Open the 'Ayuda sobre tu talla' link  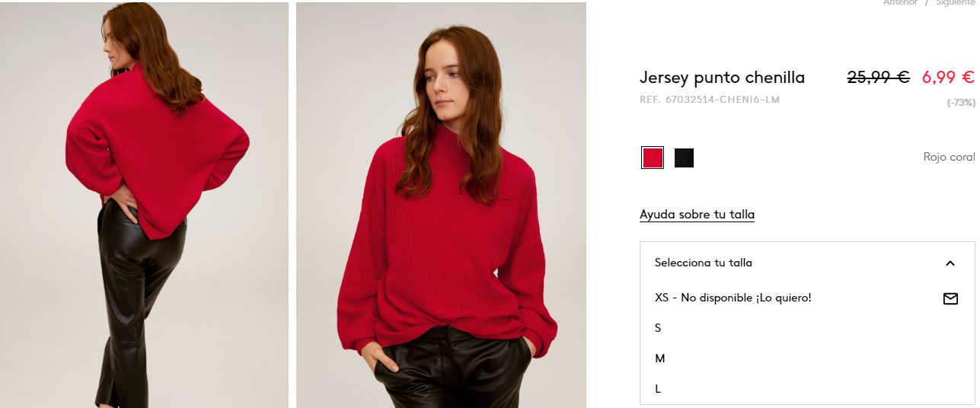click(697, 215)
